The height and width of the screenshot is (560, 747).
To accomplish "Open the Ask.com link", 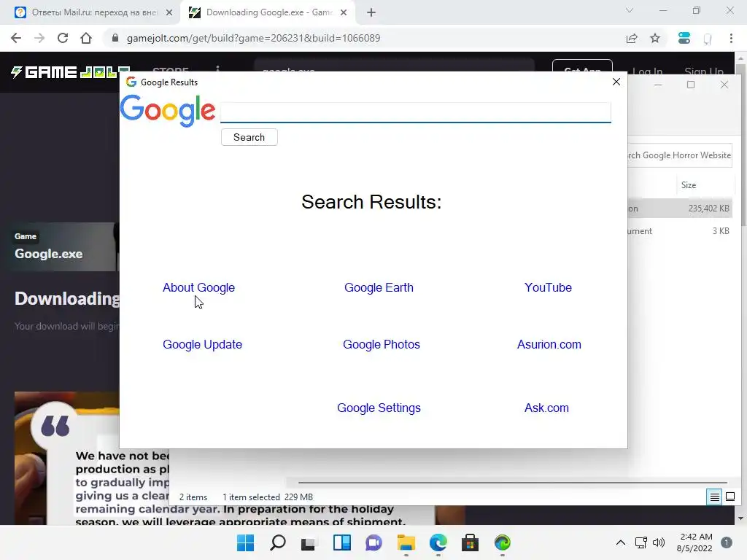I will (x=546, y=408).
